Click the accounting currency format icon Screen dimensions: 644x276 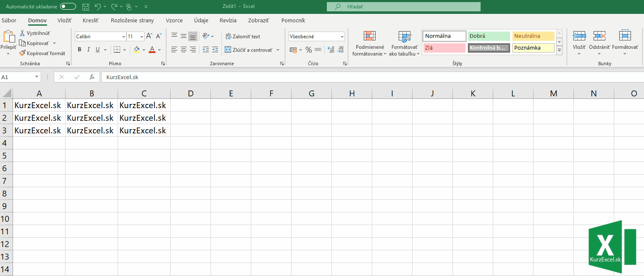294,50
